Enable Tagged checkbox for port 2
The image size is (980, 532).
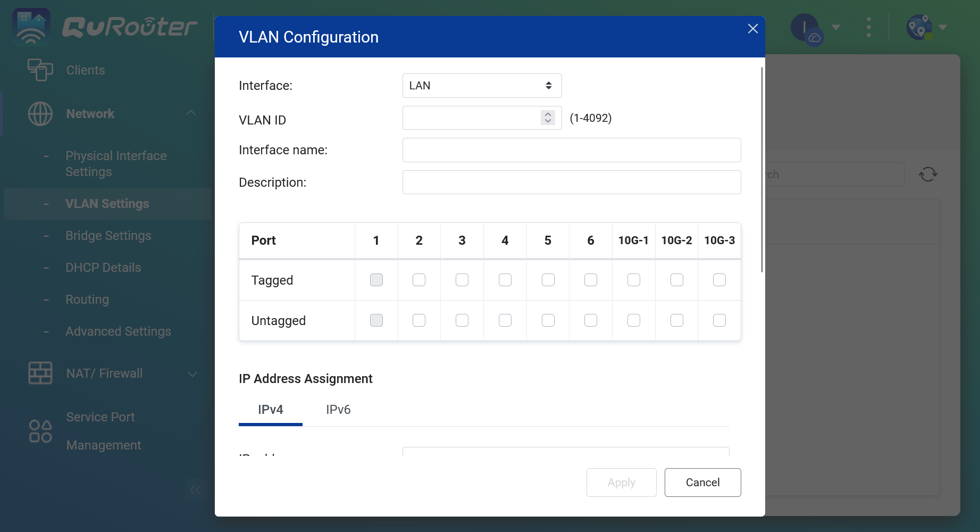[419, 280]
